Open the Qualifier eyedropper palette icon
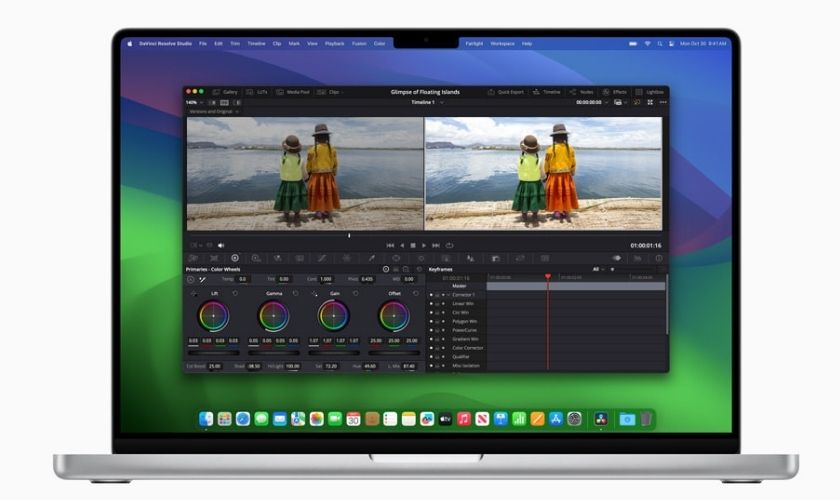Screen dimensions: 840x500 pos(371,258)
